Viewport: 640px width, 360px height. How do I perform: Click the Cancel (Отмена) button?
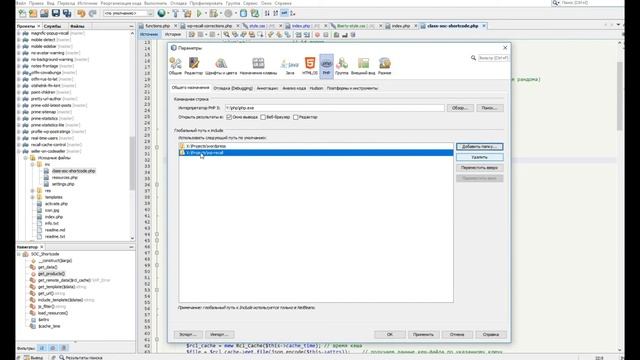tap(457, 334)
